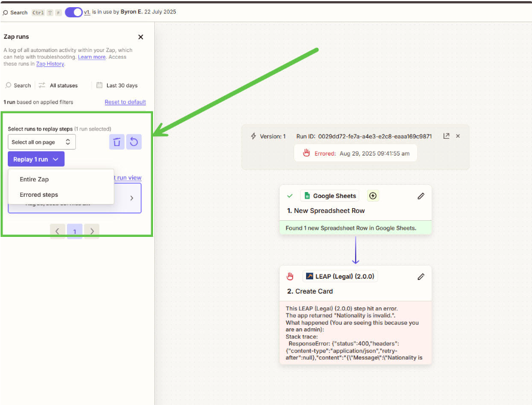This screenshot has height=405, width=532.
Task: Close the Zap runs panel
Action: (140, 37)
